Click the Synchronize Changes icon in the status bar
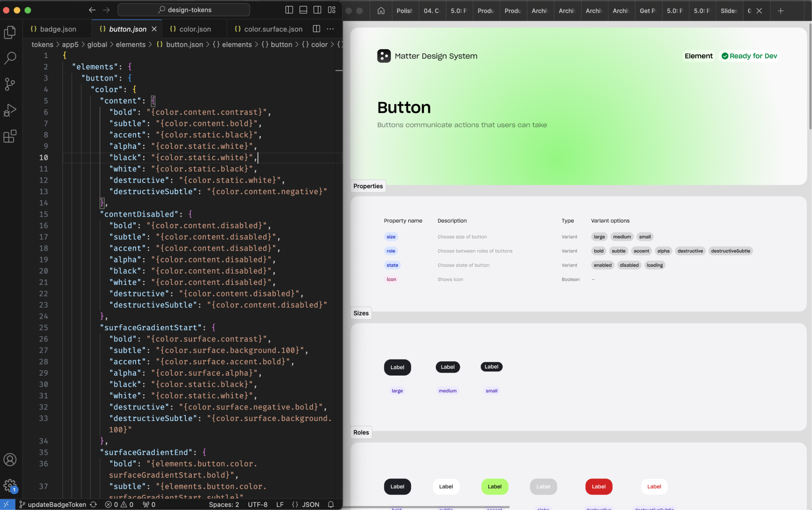Viewport: 812px width, 510px height. tap(93, 504)
